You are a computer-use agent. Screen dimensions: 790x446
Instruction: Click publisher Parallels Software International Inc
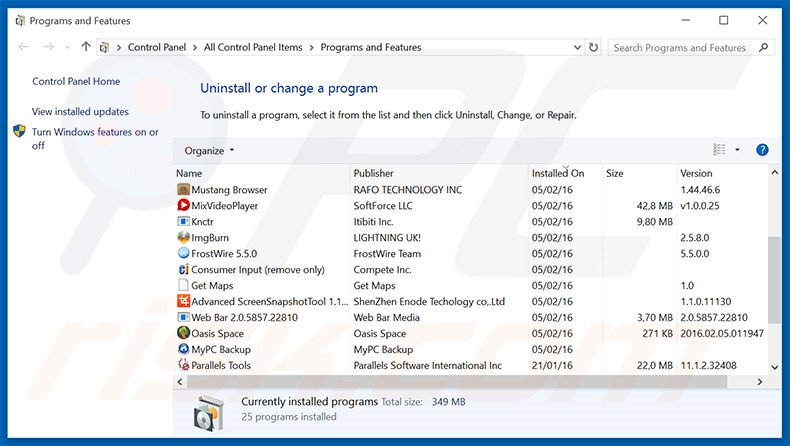(428, 365)
